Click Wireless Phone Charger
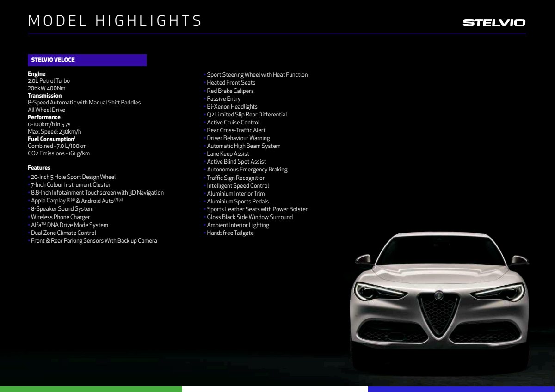The height and width of the screenshot is (392, 555). pyautogui.click(x=61, y=217)
